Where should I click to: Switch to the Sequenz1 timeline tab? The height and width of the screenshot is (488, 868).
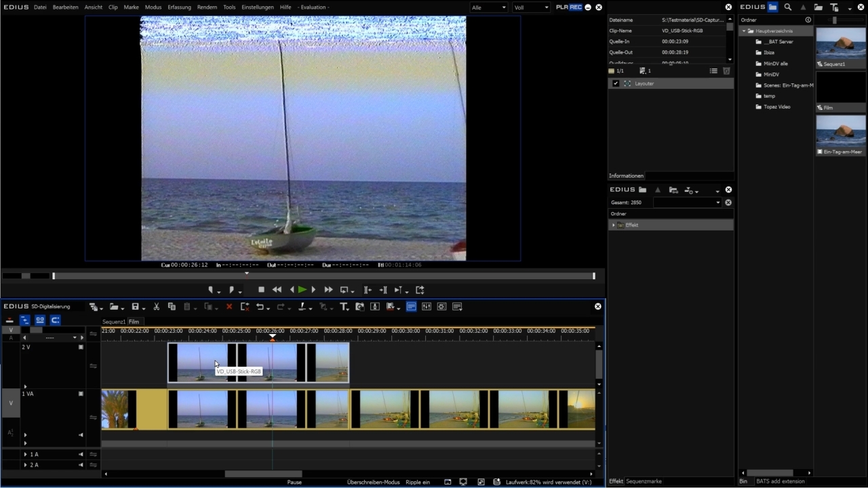click(114, 322)
